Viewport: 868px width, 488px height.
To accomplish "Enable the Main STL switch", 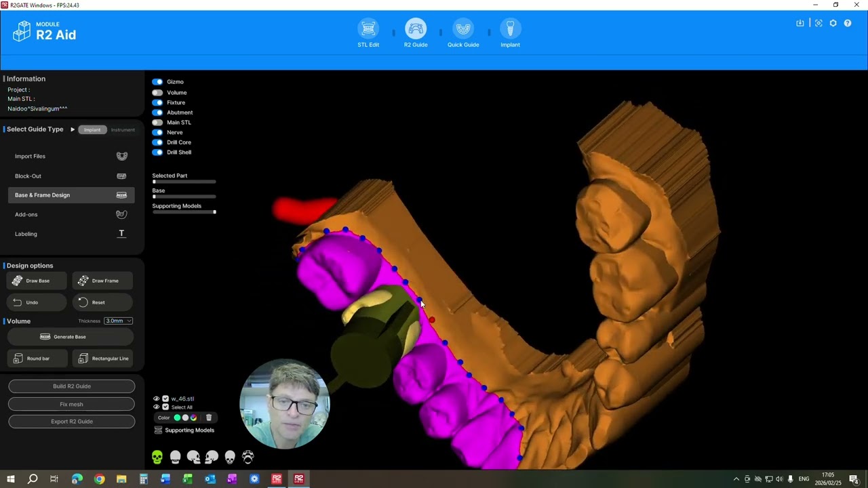I will (x=157, y=123).
